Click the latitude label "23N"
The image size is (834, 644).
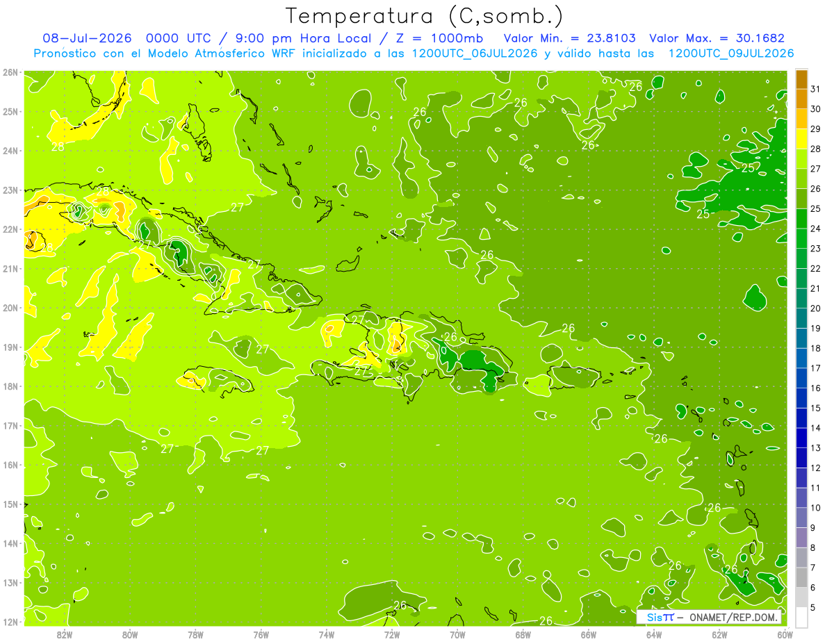click(x=10, y=190)
